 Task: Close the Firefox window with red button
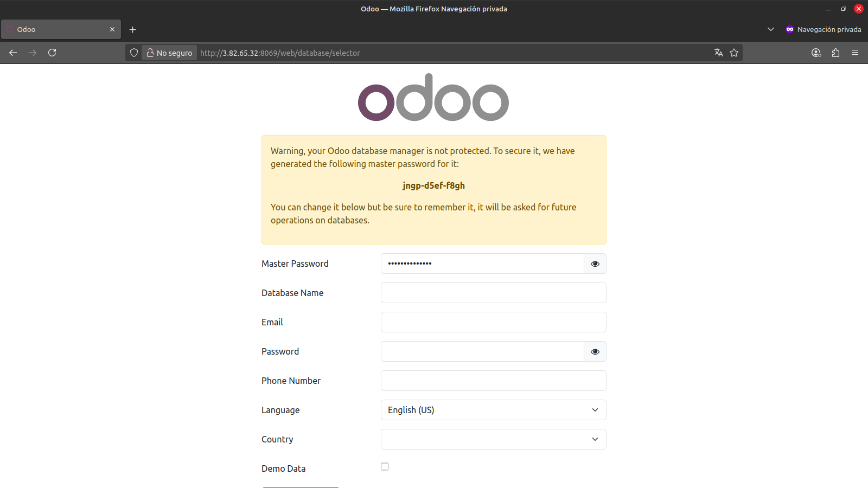(859, 9)
